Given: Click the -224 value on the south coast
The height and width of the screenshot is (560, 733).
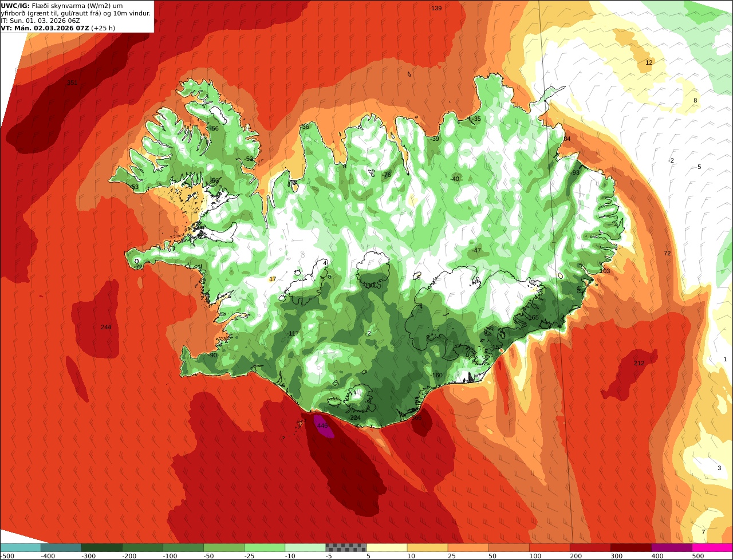Looking at the screenshot, I should [355, 417].
